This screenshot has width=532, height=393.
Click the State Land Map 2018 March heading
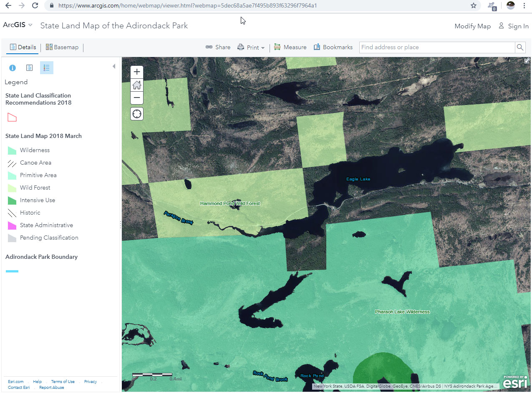tap(43, 136)
